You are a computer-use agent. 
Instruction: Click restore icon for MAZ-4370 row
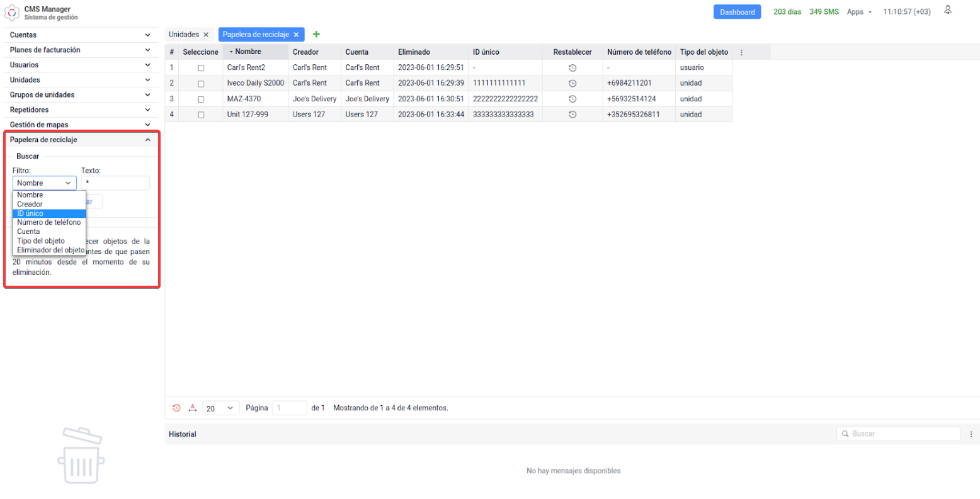pos(572,99)
